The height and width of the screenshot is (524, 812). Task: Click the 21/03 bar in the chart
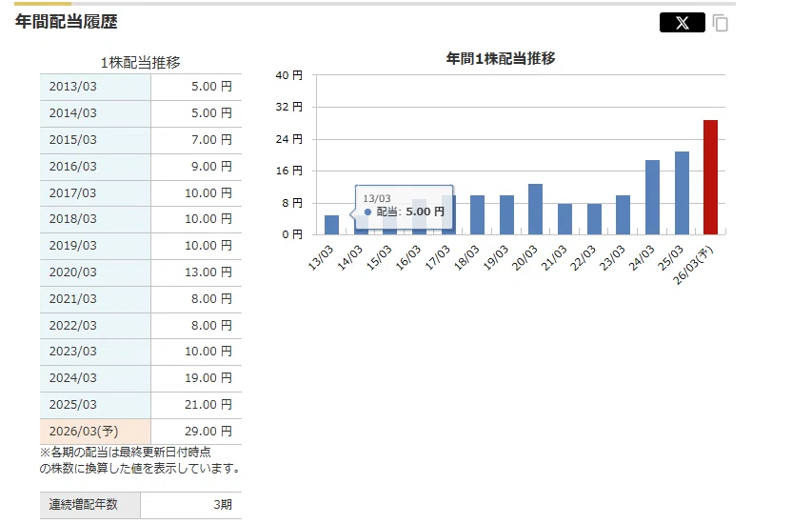point(565,219)
